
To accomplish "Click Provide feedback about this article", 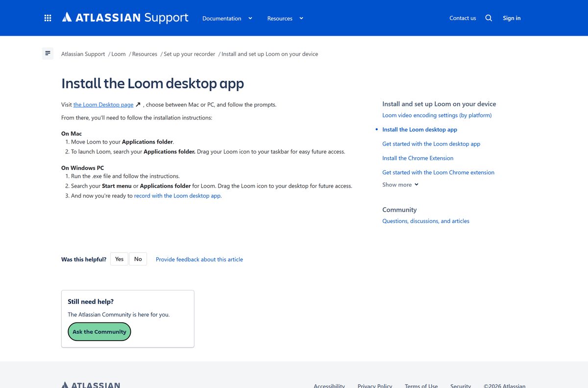I will click(199, 259).
